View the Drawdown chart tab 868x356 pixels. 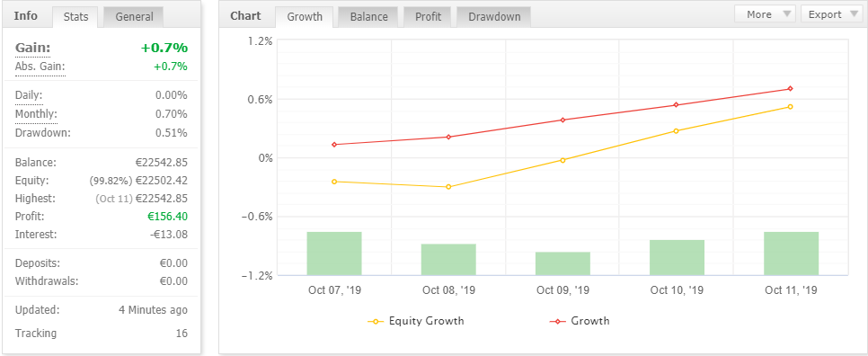494,16
